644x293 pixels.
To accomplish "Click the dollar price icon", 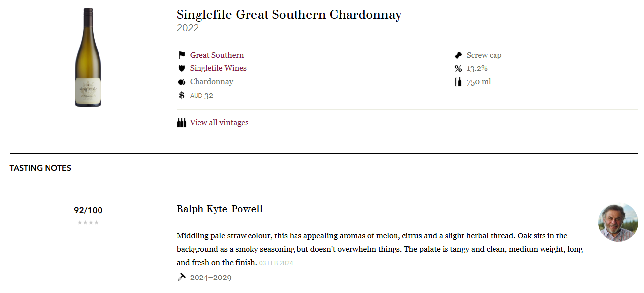I will tap(182, 95).
